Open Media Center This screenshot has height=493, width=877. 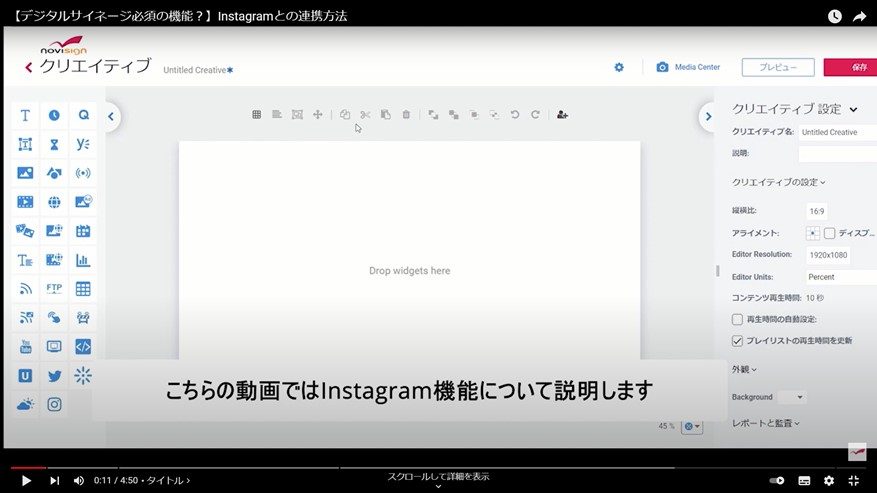688,67
